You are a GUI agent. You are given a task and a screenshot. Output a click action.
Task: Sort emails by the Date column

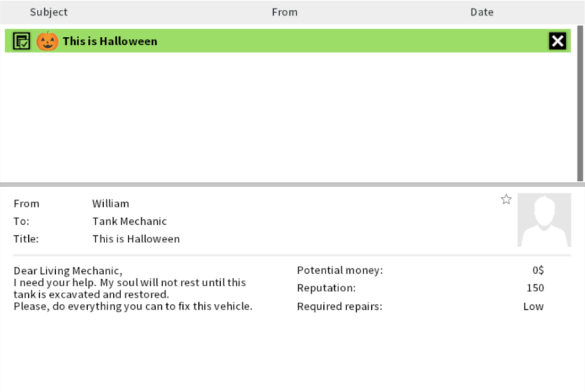point(482,12)
